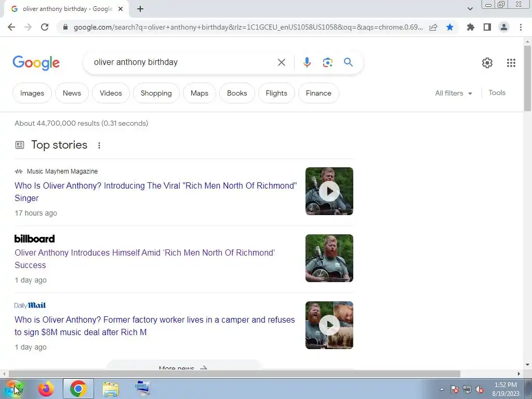532x399 pixels.
Task: Reload the current page
Action: (45, 27)
